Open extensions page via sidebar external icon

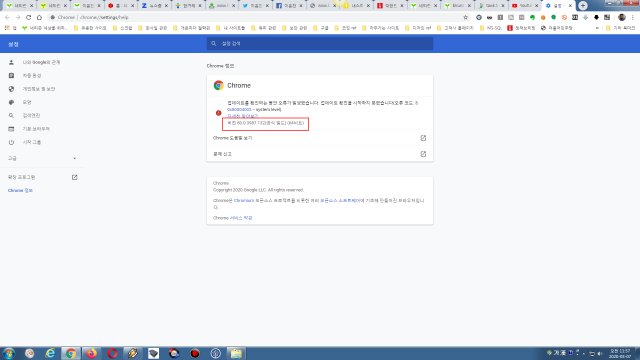[x=74, y=177]
